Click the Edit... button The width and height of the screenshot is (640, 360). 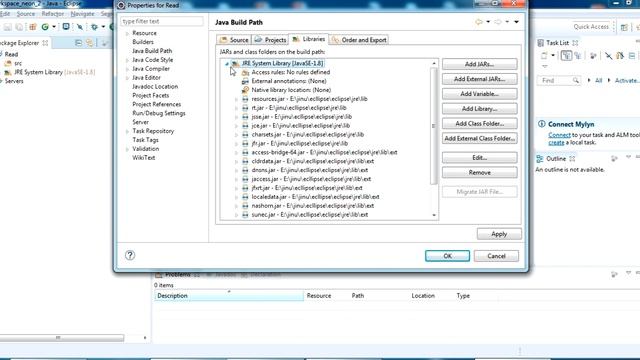click(x=480, y=158)
